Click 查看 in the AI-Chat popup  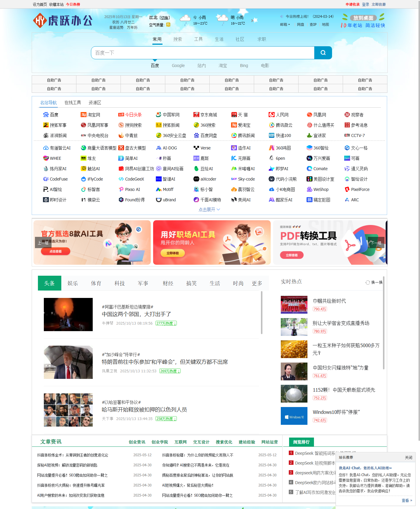tap(407, 500)
